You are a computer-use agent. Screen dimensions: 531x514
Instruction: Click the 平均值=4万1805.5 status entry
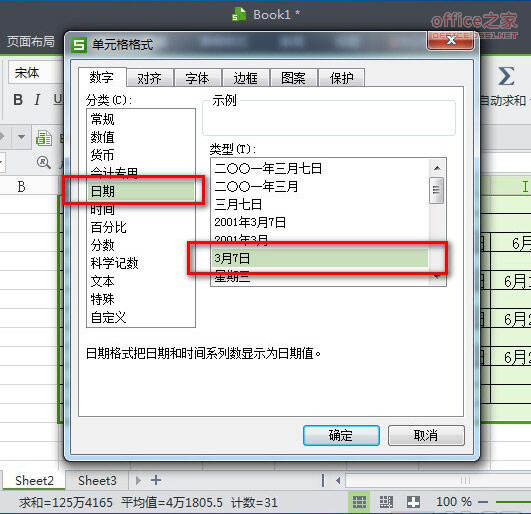coord(172,502)
